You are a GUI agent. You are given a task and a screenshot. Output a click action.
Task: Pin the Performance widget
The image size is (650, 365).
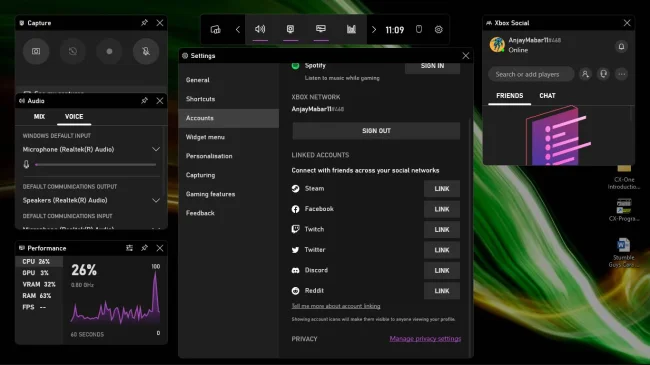144,248
